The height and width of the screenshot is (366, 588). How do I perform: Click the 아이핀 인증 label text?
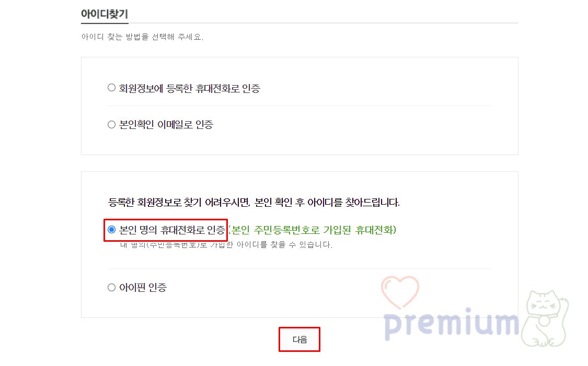coord(143,287)
